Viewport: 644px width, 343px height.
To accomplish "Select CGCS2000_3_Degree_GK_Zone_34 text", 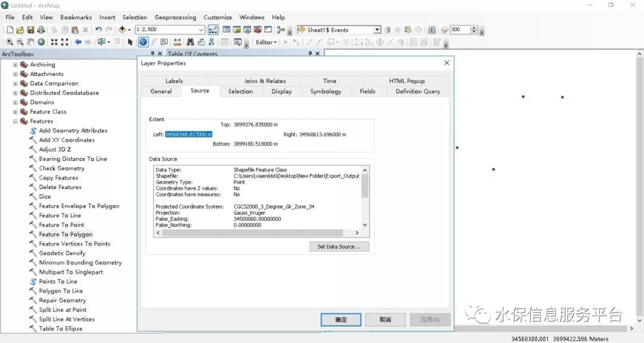I will (274, 206).
